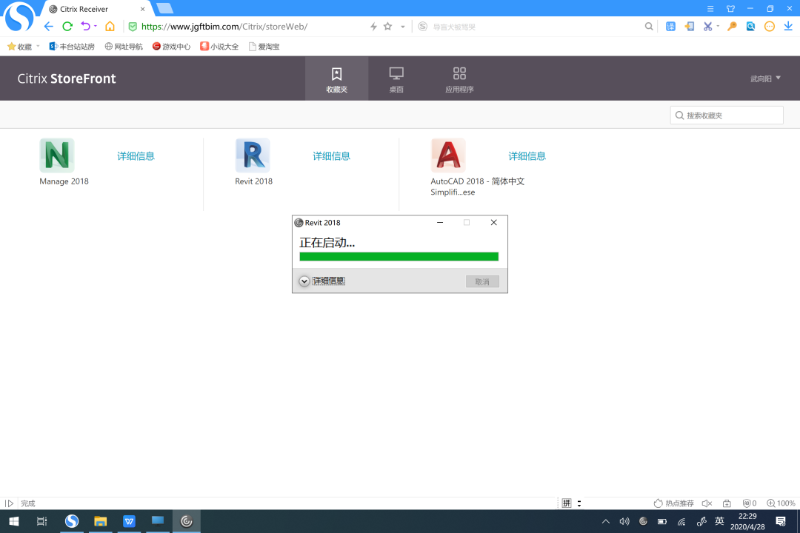
Task: Click 热点推荐 in the browser status bar
Action: coord(673,503)
